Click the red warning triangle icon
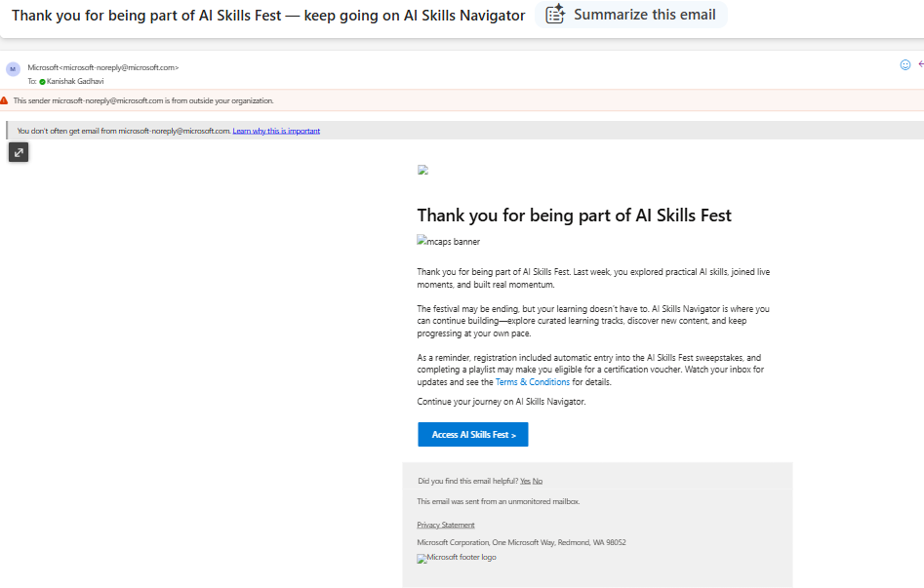Viewport: 924px width, 588px height. [4, 100]
